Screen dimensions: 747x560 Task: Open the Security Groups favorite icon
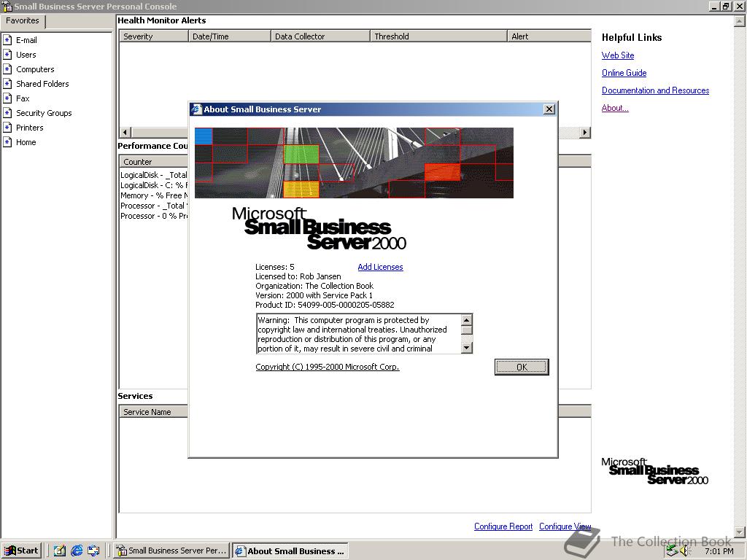7,113
